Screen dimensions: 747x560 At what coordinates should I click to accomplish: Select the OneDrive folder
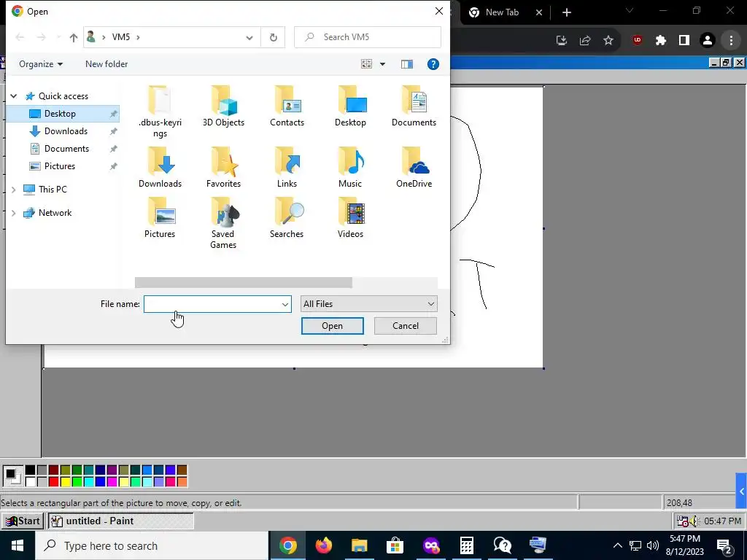coord(414,167)
